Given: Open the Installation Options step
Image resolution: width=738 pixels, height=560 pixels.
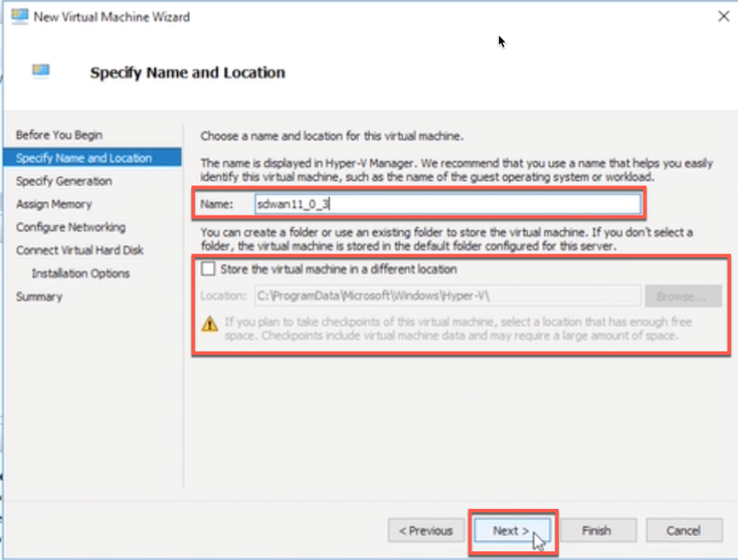Looking at the screenshot, I should coord(81,274).
